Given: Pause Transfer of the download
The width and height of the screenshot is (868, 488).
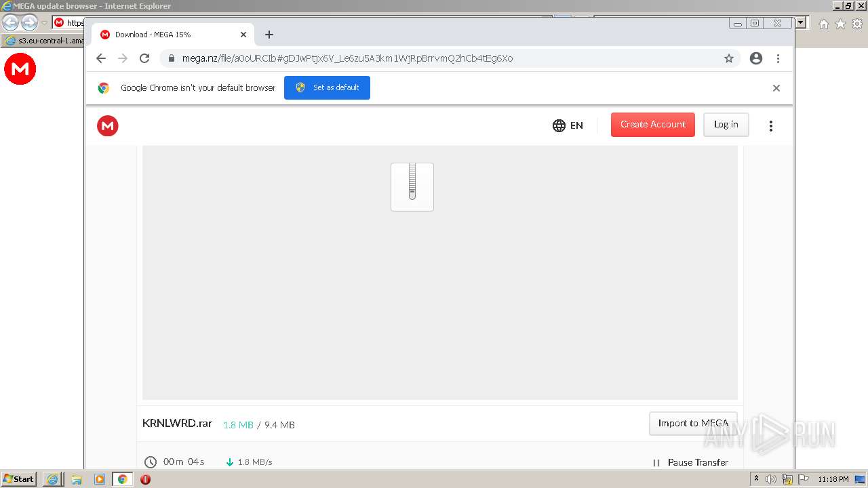Looking at the screenshot, I should point(690,462).
